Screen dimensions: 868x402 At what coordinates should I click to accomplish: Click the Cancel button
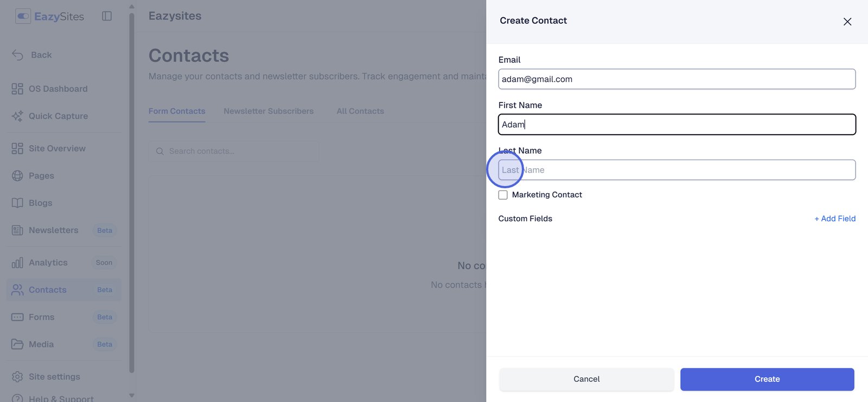click(586, 379)
